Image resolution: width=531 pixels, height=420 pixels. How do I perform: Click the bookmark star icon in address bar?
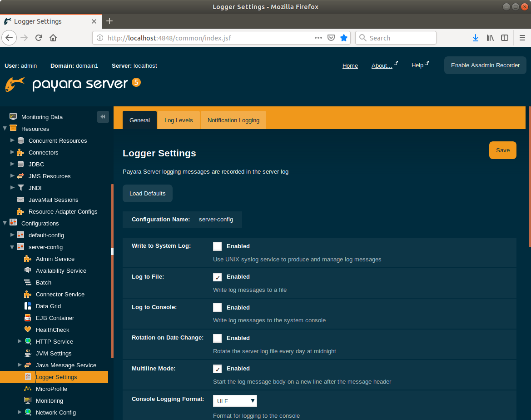[x=344, y=38]
